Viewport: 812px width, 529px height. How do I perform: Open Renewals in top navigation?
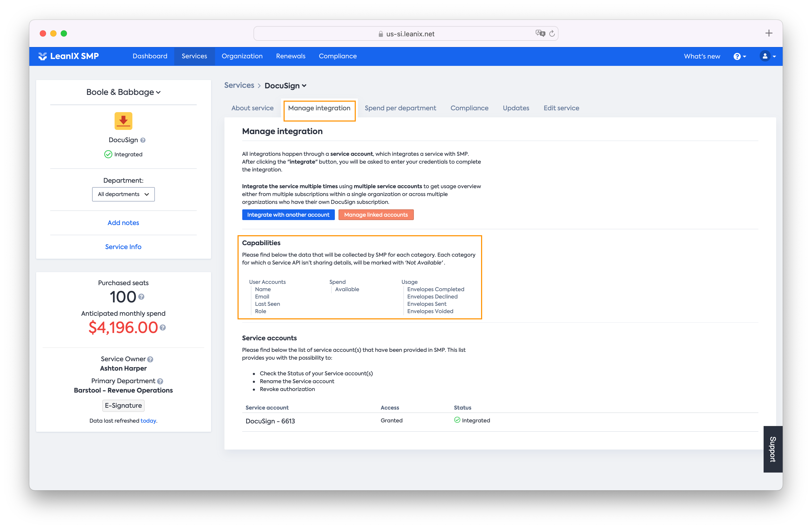click(x=290, y=56)
